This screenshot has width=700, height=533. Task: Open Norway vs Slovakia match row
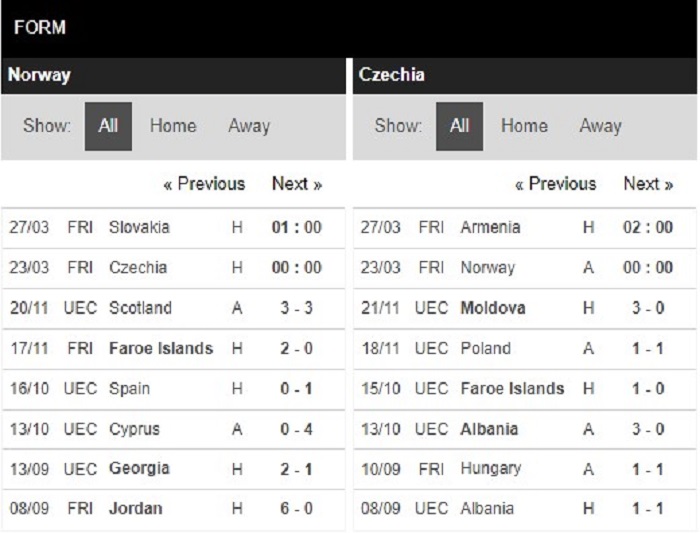tap(173, 228)
